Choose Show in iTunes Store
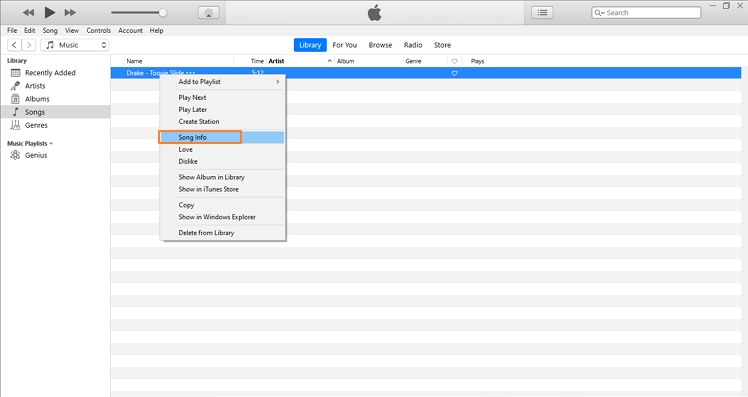 (223, 189)
